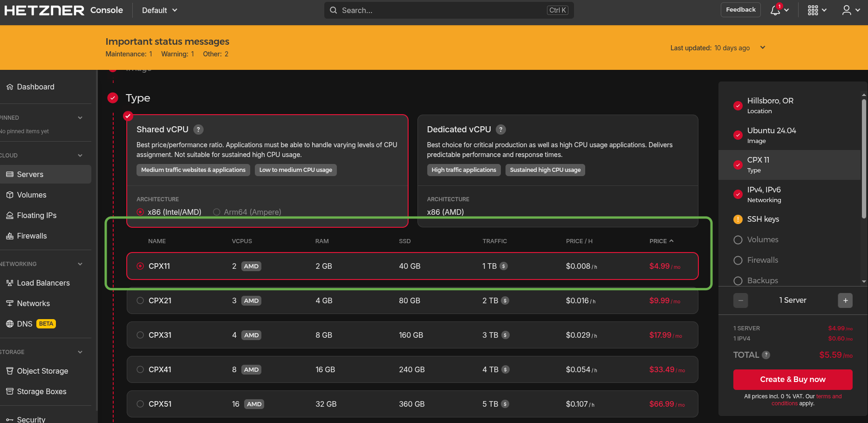Click the Firewalls sidebar icon
This screenshot has height=423, width=868.
click(x=10, y=236)
